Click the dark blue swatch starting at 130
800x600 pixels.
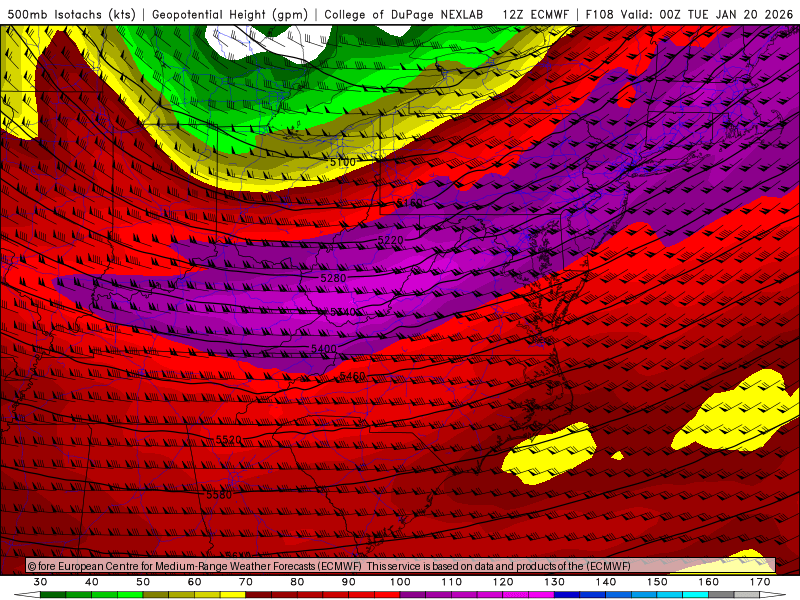click(567, 594)
